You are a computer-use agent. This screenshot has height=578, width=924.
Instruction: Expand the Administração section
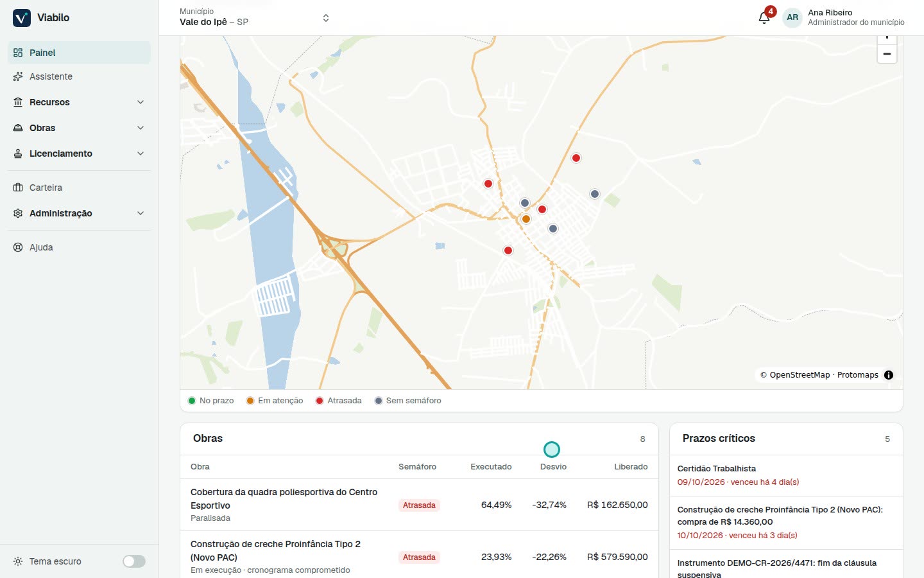79,213
